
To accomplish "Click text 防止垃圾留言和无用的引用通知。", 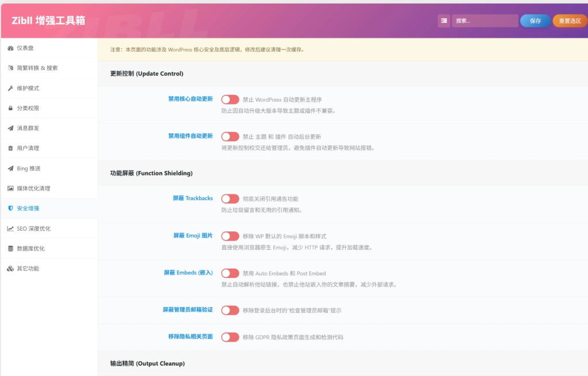I will pos(262,210).
